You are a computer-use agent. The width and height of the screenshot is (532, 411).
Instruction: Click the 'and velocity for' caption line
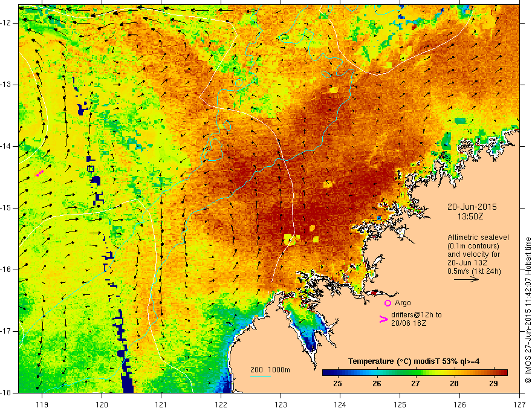(x=473, y=254)
